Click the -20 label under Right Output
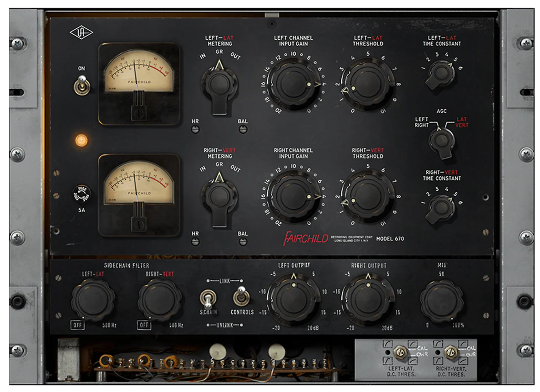Screen dimensions: 540x392 point(350,328)
